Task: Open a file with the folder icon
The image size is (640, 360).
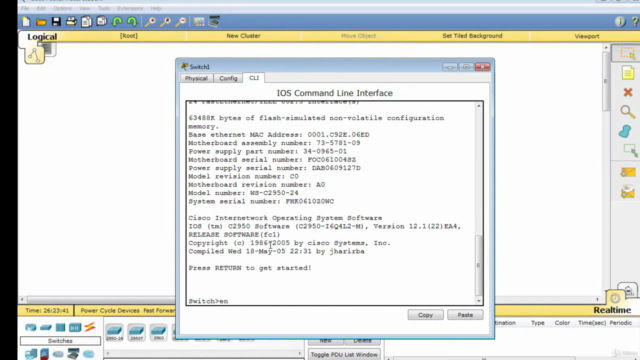Action: (41, 22)
